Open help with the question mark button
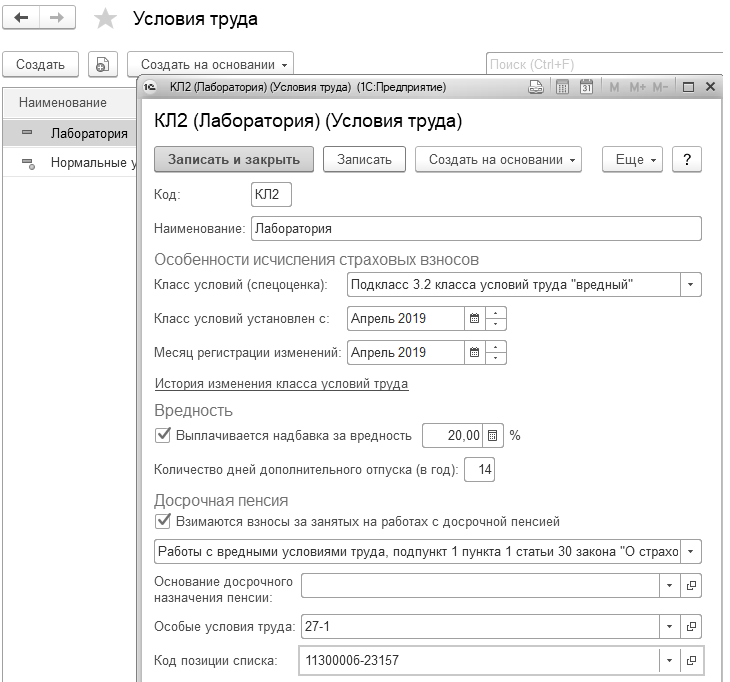This screenshot has height=682, width=730. [x=687, y=160]
